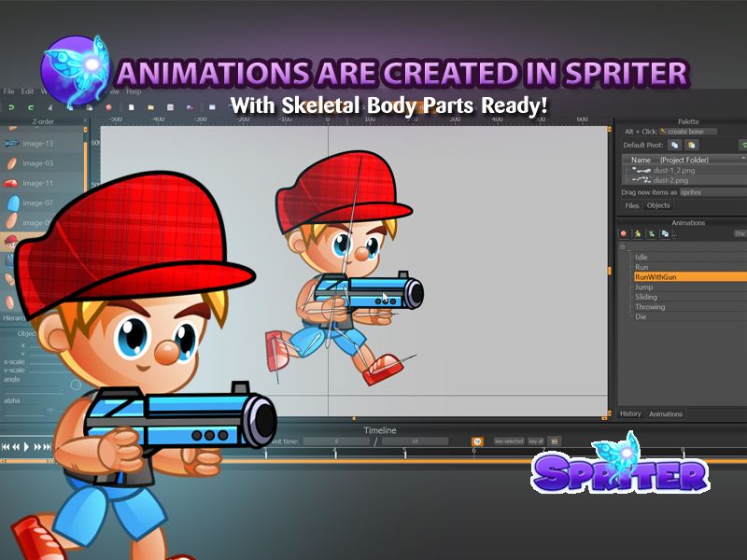This screenshot has width=747, height=560.
Task: Select the Idle animation
Action: 641,258
